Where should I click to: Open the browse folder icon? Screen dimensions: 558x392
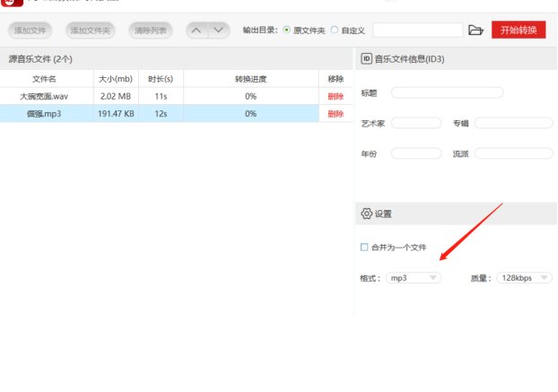[475, 30]
